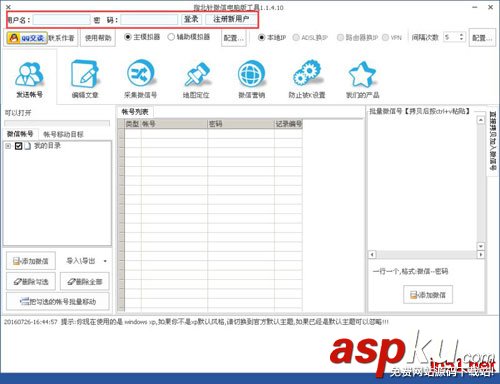Click the 登录 login button

[191, 19]
